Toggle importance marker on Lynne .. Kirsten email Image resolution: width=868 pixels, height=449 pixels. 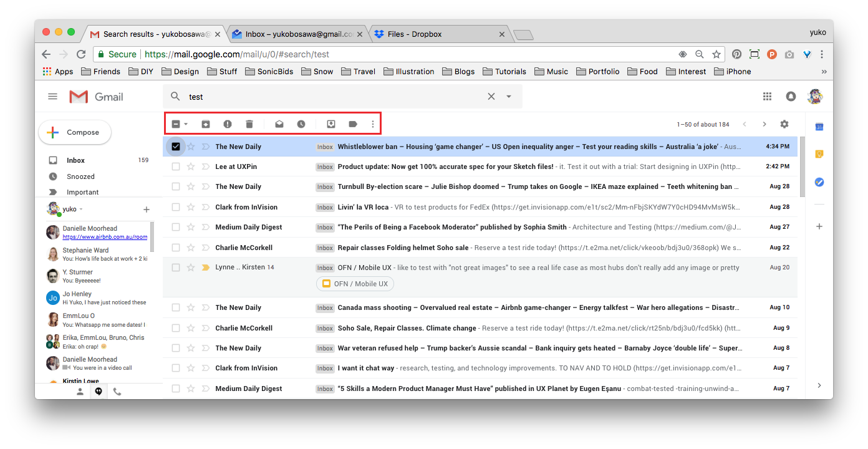click(x=206, y=268)
